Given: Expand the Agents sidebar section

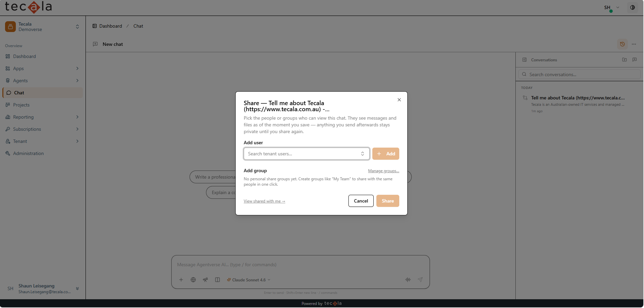Looking at the screenshot, I should pyautogui.click(x=43, y=81).
